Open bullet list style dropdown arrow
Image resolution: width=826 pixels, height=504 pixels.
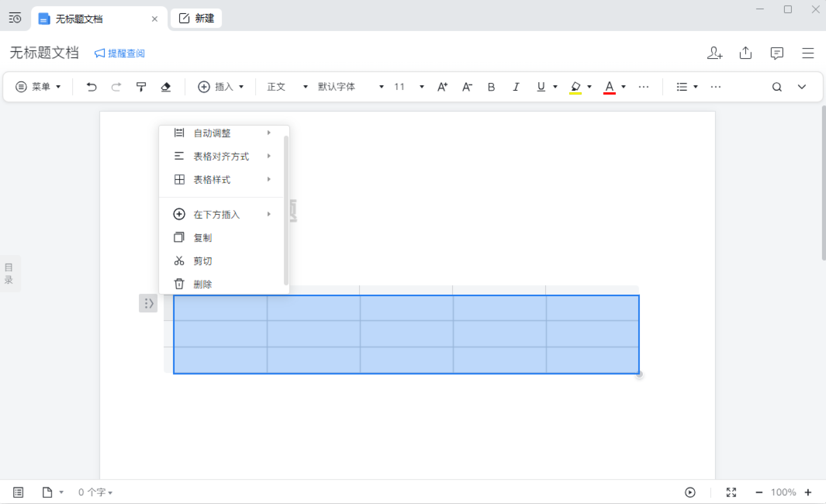[x=696, y=87]
